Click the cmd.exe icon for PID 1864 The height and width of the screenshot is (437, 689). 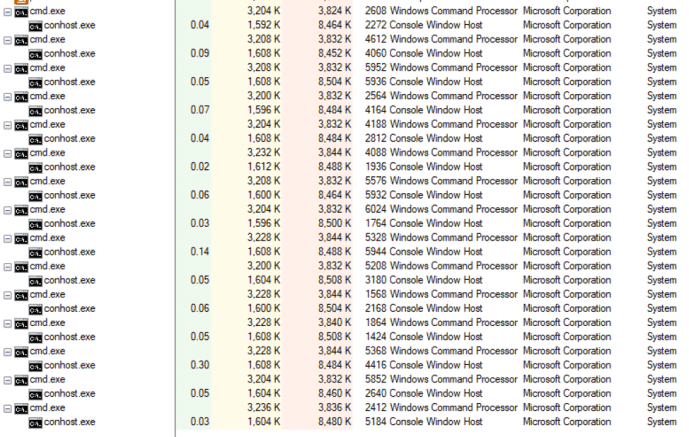21,323
